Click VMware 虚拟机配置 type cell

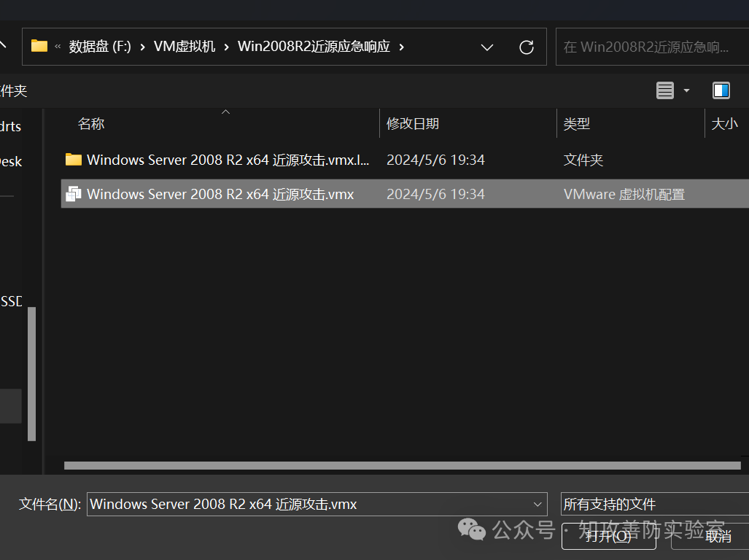(624, 194)
